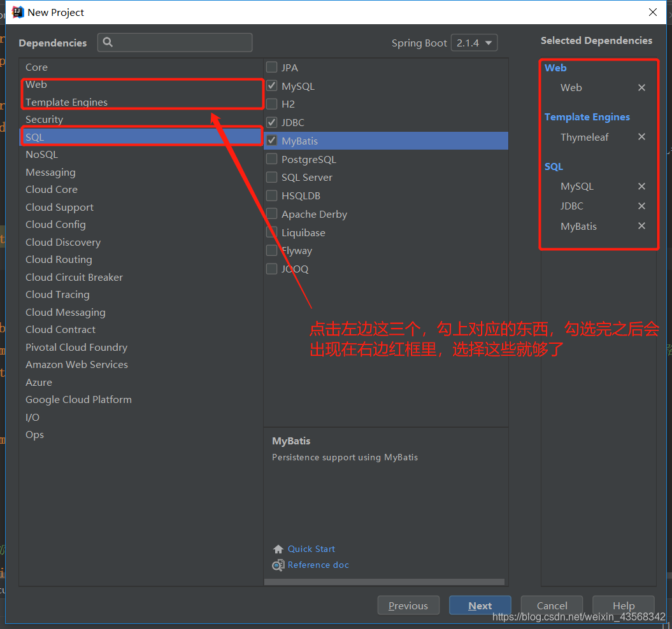
Task: Select the SQL category
Action: 141,137
